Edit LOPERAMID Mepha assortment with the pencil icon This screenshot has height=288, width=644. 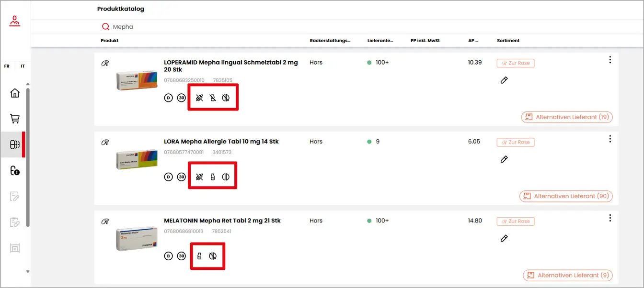click(x=504, y=80)
